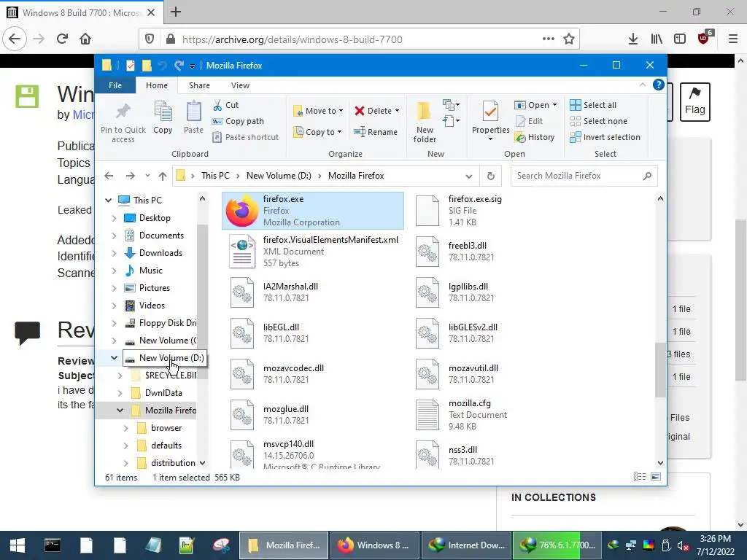Open Delete options dropdown arrow
This screenshot has width=747, height=560.
[398, 111]
